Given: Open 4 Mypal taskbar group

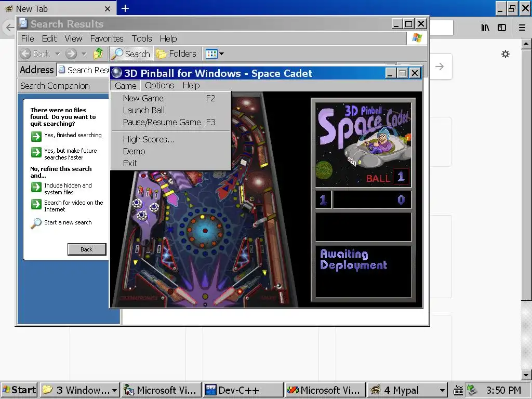Looking at the screenshot, I should pyautogui.click(x=407, y=390).
